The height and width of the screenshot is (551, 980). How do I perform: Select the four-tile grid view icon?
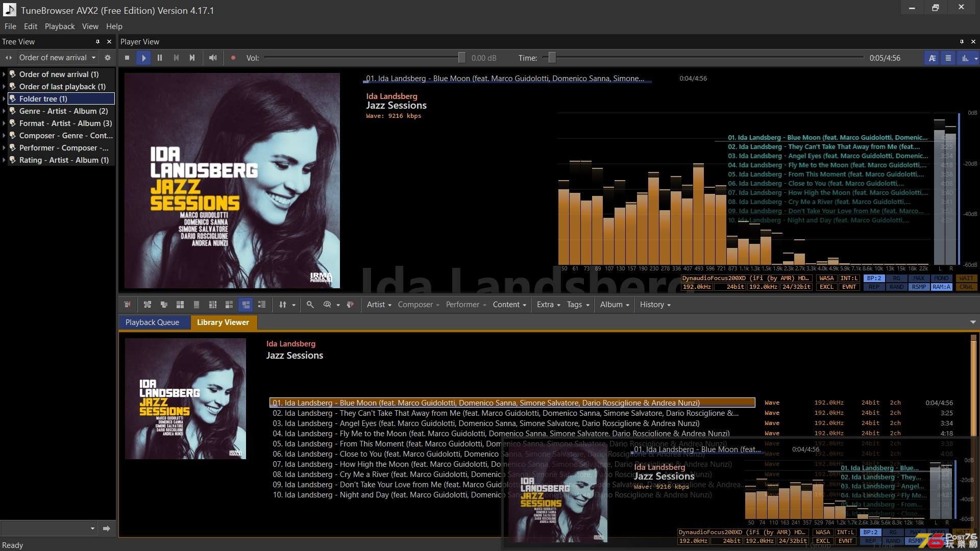pos(180,305)
